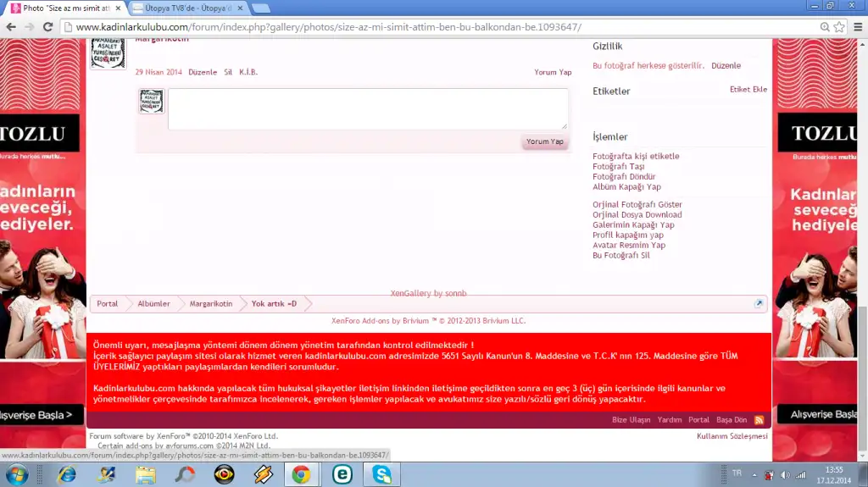Click the user avatar beside comment box

click(x=151, y=102)
